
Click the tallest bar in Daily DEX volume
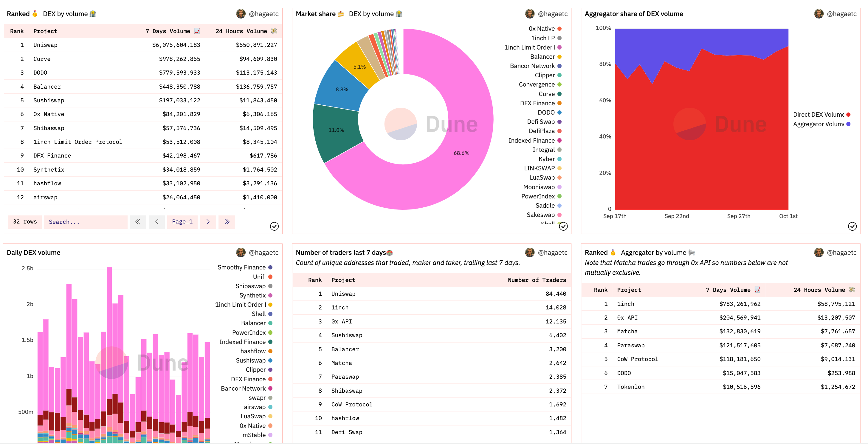pos(109,354)
